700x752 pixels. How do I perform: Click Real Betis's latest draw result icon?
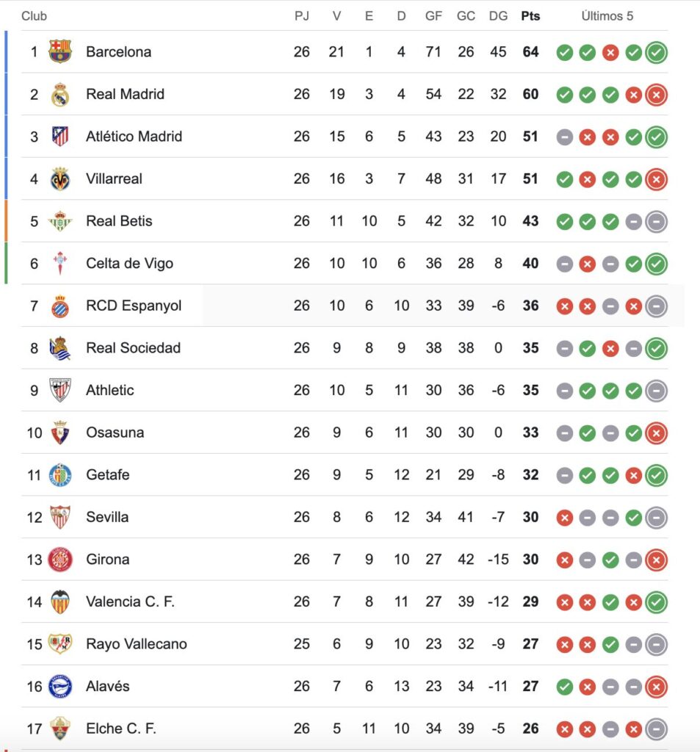tap(656, 222)
